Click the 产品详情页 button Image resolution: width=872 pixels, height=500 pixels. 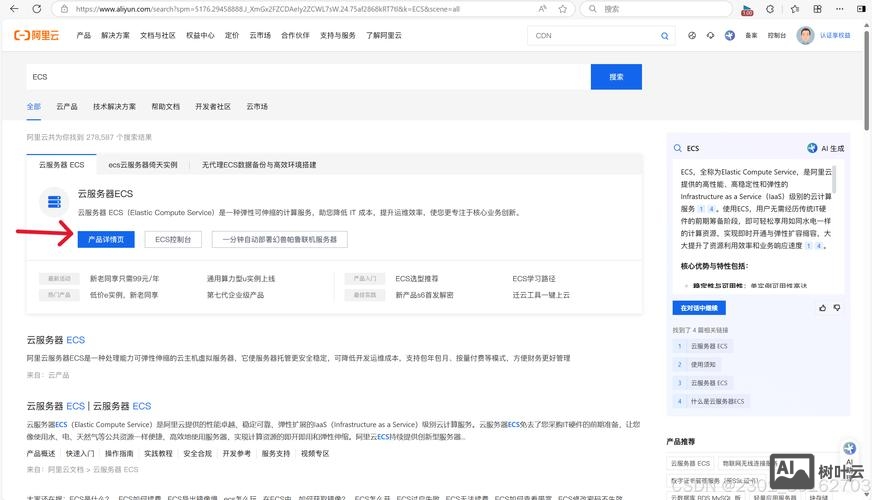pos(106,239)
